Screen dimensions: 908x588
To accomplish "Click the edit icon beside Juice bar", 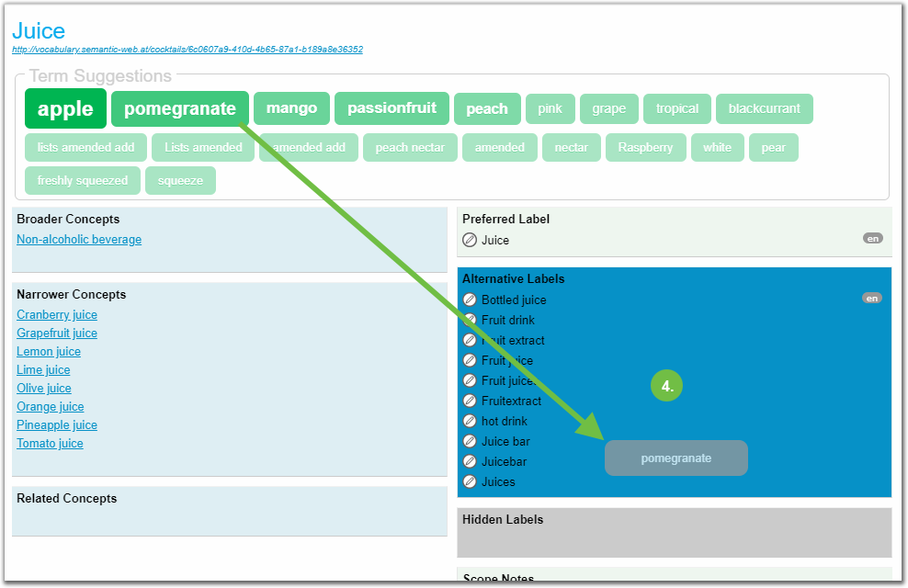I will [x=470, y=441].
